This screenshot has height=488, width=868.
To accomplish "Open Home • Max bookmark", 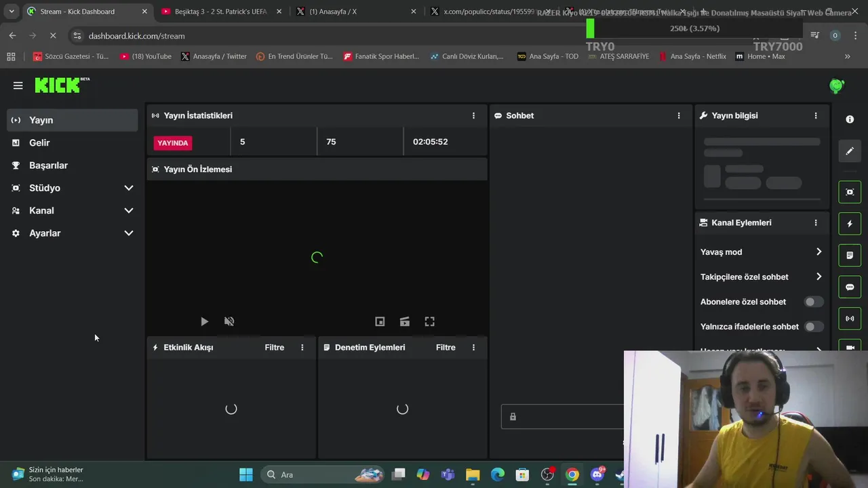I will (x=760, y=56).
